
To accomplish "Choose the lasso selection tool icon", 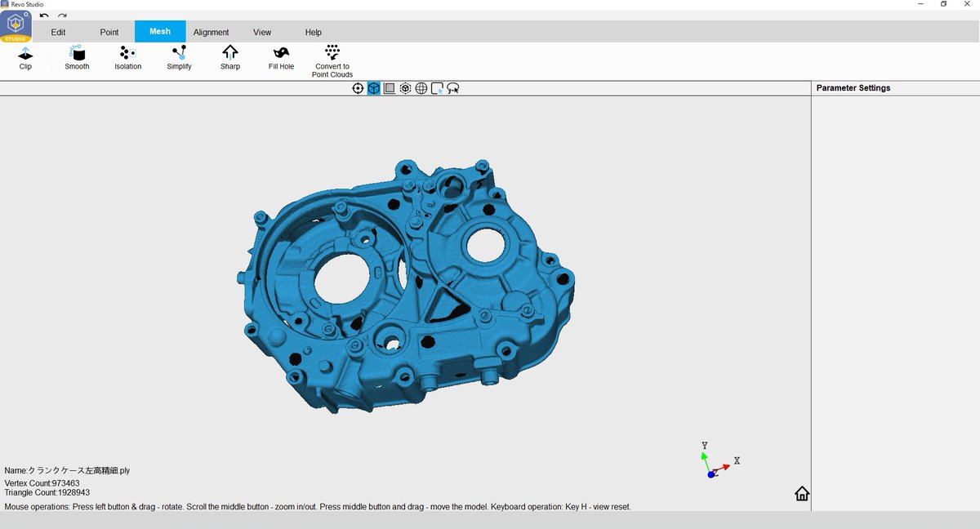I will click(452, 88).
